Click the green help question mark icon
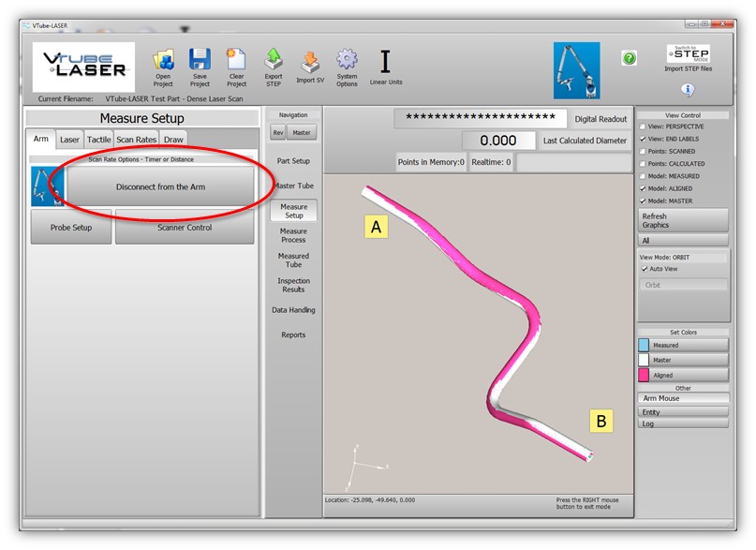Image resolution: width=756 pixels, height=550 pixels. [629, 58]
